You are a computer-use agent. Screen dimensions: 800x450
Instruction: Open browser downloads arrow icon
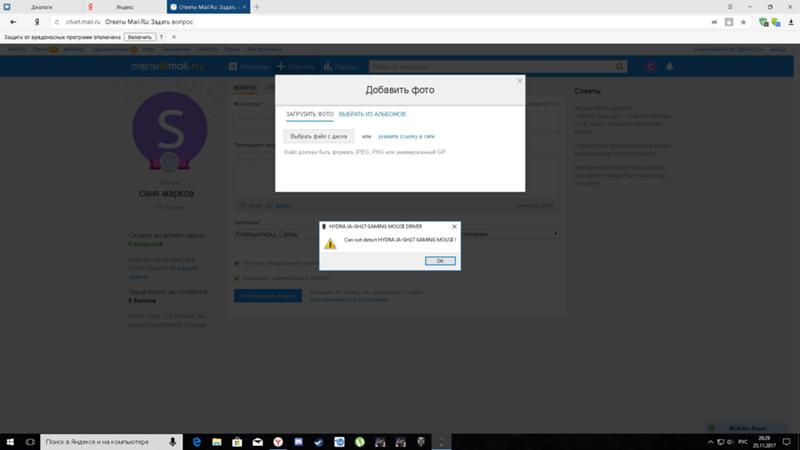[x=791, y=22]
